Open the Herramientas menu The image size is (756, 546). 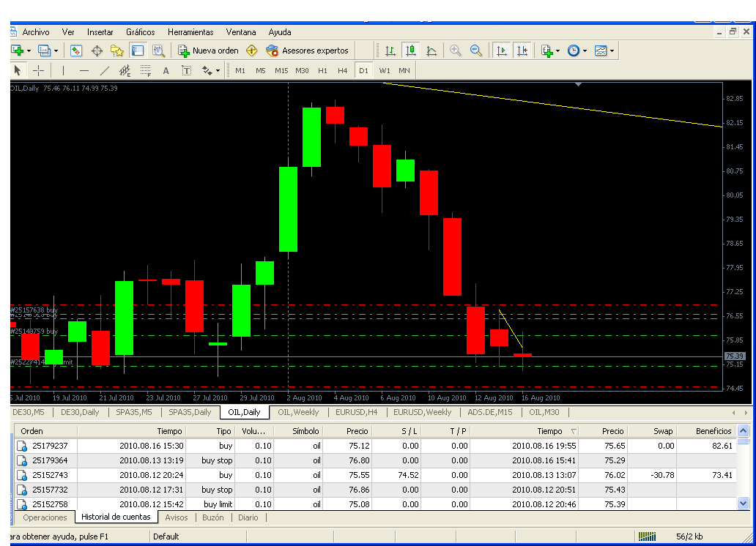(x=190, y=32)
